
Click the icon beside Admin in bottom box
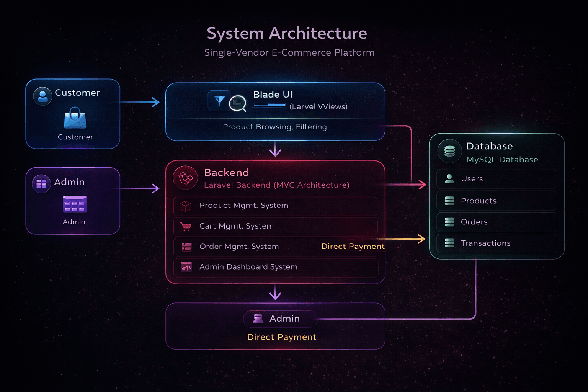[258, 318]
